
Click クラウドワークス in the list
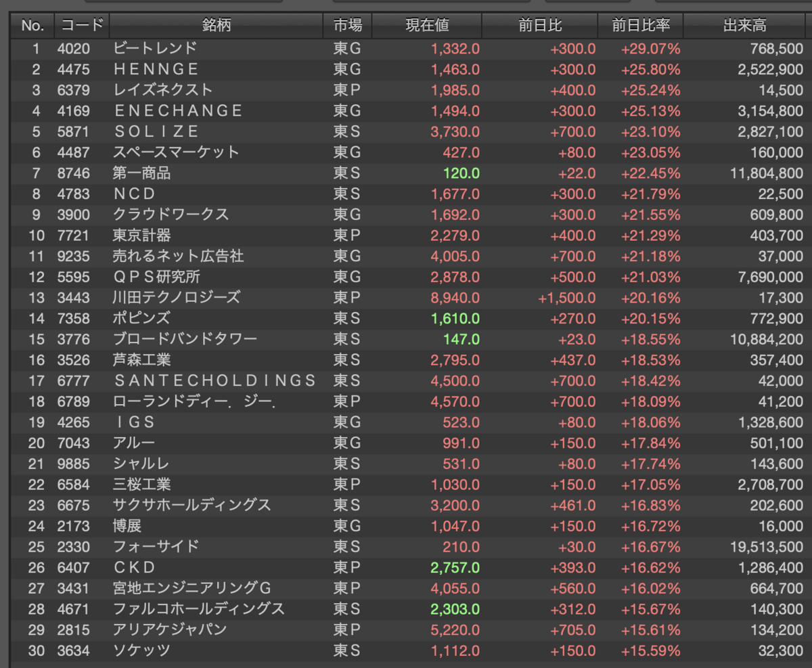click(x=171, y=215)
